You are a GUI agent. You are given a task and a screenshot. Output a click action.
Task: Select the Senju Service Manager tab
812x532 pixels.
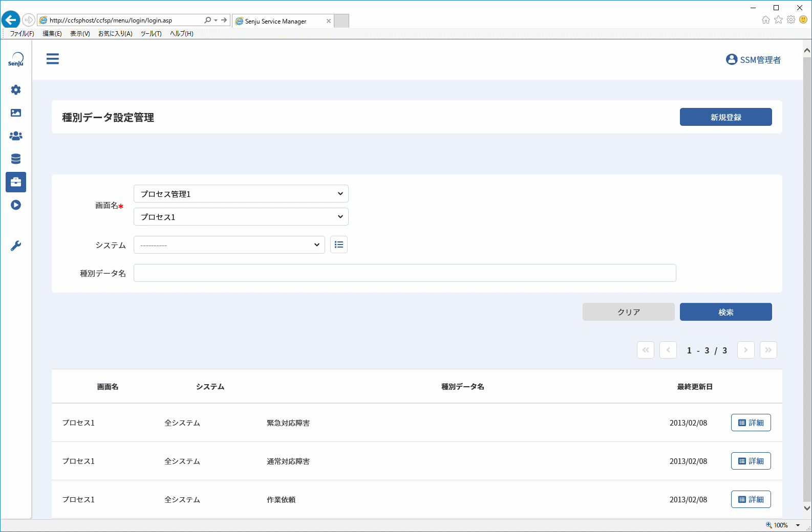click(283, 21)
